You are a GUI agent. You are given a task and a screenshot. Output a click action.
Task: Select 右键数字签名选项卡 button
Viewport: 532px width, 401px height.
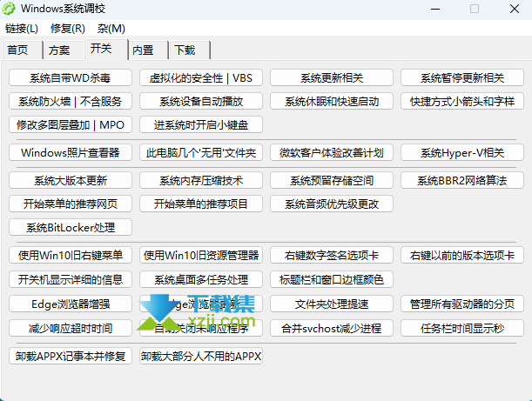pyautogui.click(x=332, y=255)
